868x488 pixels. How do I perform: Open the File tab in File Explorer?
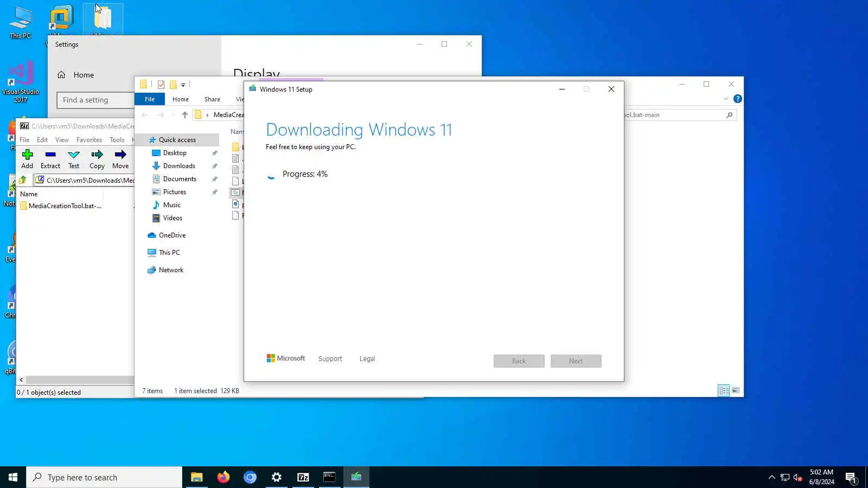[150, 99]
